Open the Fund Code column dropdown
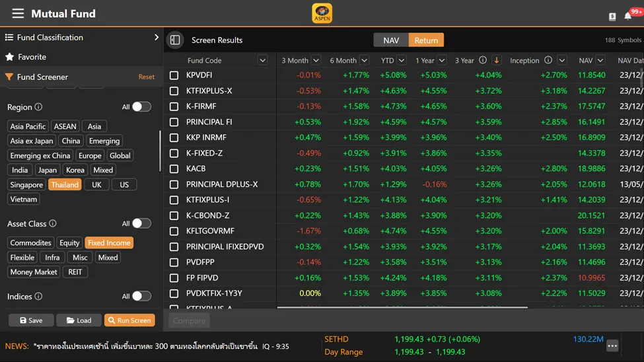Viewport: 644px width, 362px height. [262, 60]
